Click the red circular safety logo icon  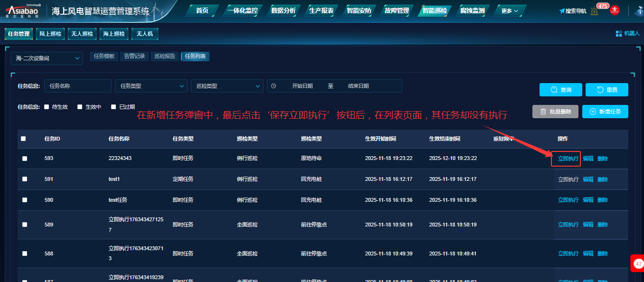point(615,10)
